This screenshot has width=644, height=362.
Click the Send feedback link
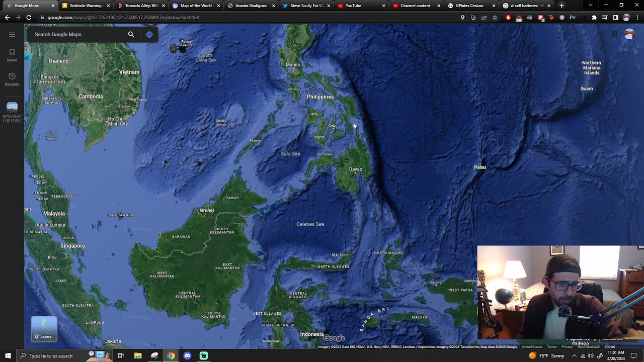[x=589, y=347]
